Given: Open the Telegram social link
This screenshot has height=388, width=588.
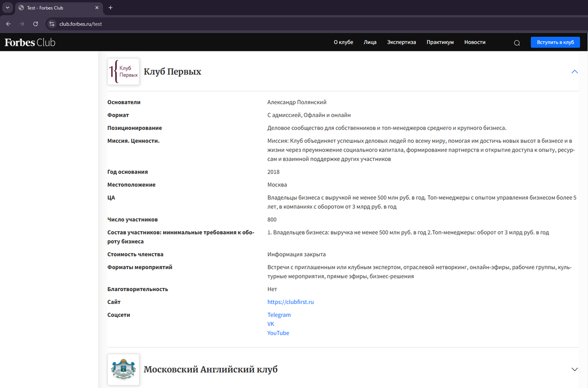Looking at the screenshot, I should click(x=279, y=315).
